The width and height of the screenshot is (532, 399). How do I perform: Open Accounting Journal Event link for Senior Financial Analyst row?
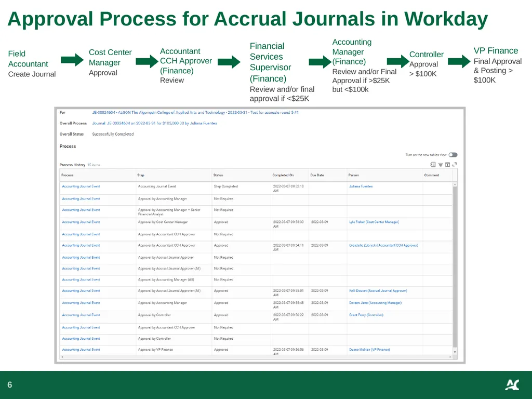(x=81, y=210)
